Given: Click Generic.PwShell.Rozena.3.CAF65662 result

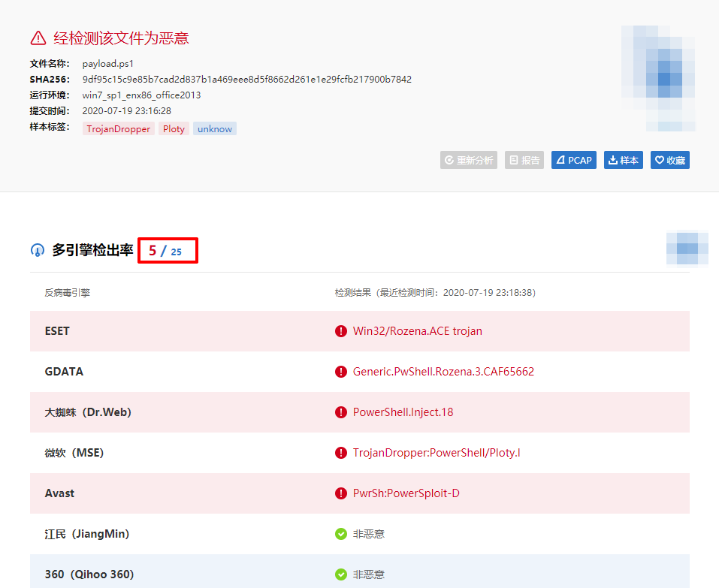Looking at the screenshot, I should (x=443, y=372).
